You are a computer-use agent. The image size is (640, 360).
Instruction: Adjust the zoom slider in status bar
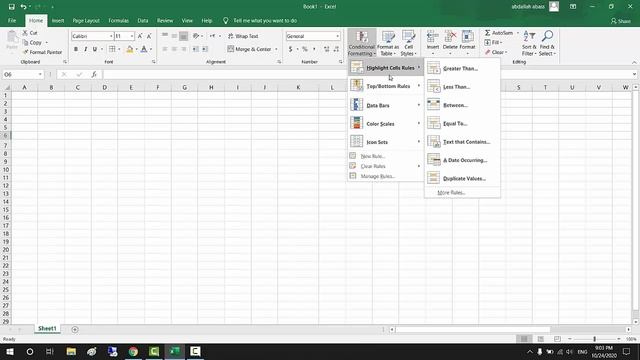coord(594,339)
